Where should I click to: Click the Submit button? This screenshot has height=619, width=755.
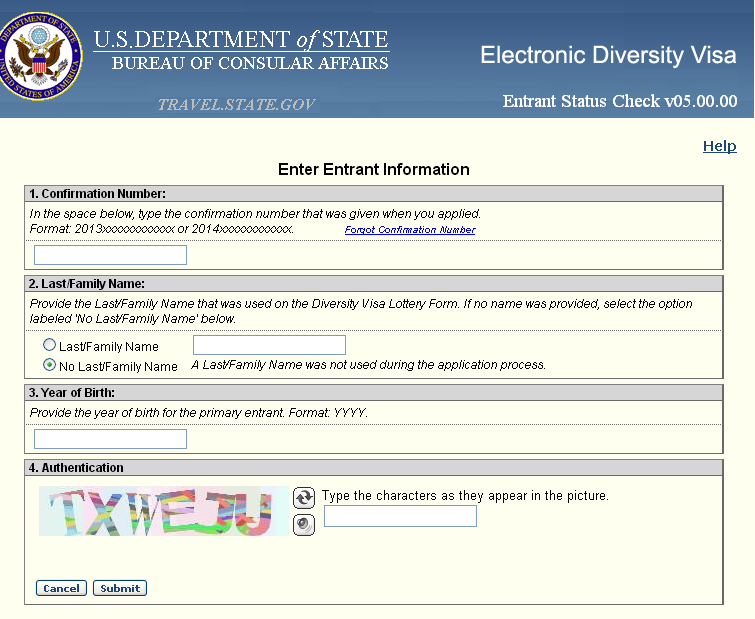[120, 588]
